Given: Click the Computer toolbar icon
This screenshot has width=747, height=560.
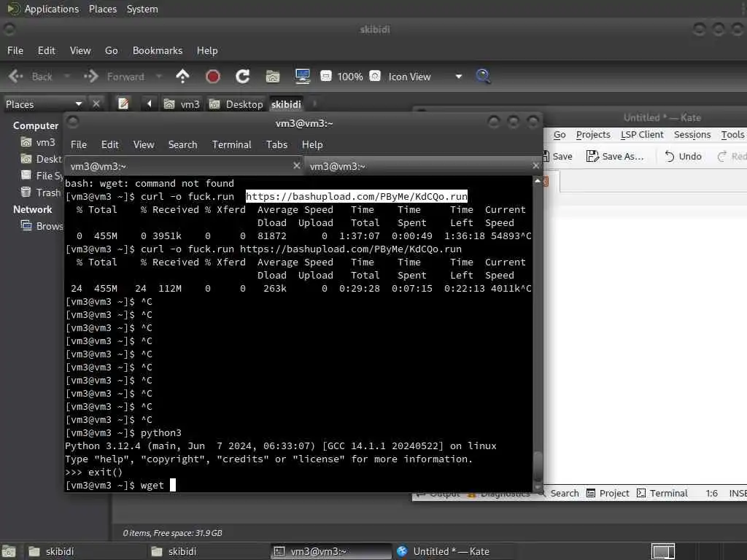Looking at the screenshot, I should (x=303, y=76).
